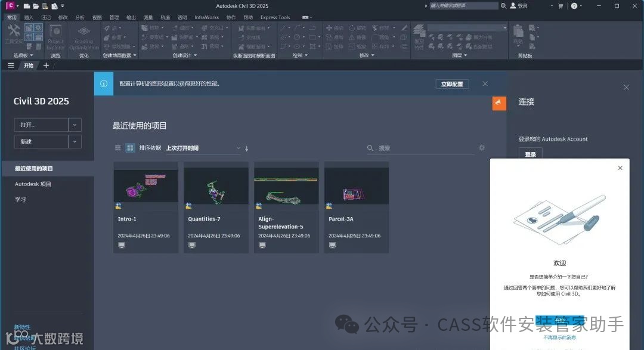644x350 pixels.
Task: Click the help question mark icon
Action: tap(574, 6)
